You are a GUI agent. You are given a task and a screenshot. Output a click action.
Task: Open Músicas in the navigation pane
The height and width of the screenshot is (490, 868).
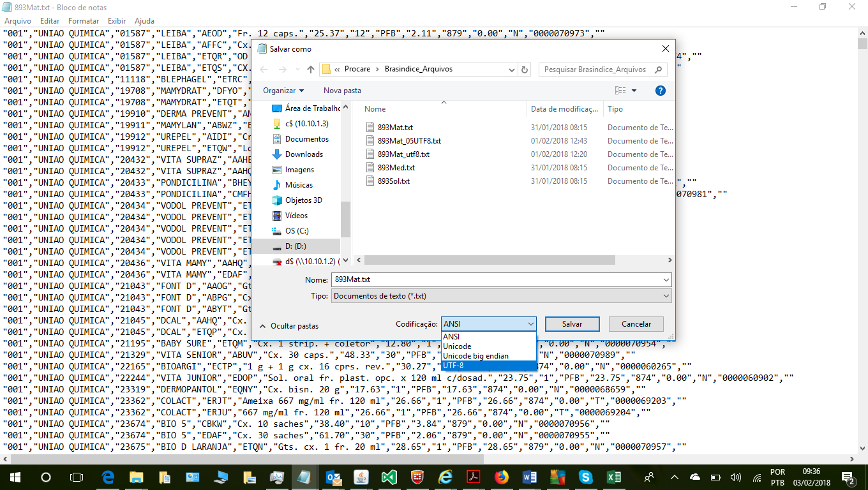click(292, 185)
